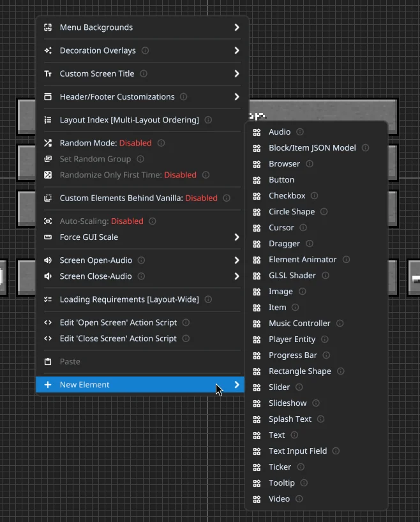Click the Open Screen Action Script code icon
Viewport: 420px width, 522px height.
tap(48, 323)
